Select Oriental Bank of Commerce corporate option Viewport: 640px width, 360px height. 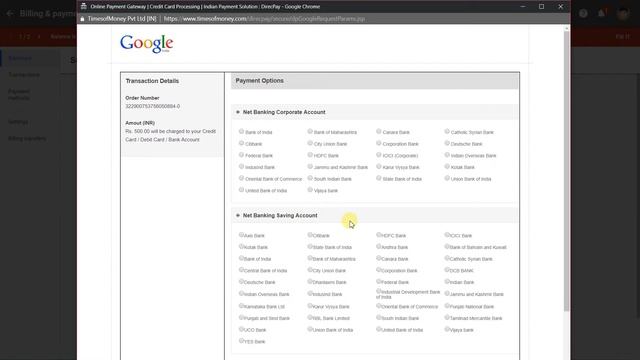[x=242, y=178]
